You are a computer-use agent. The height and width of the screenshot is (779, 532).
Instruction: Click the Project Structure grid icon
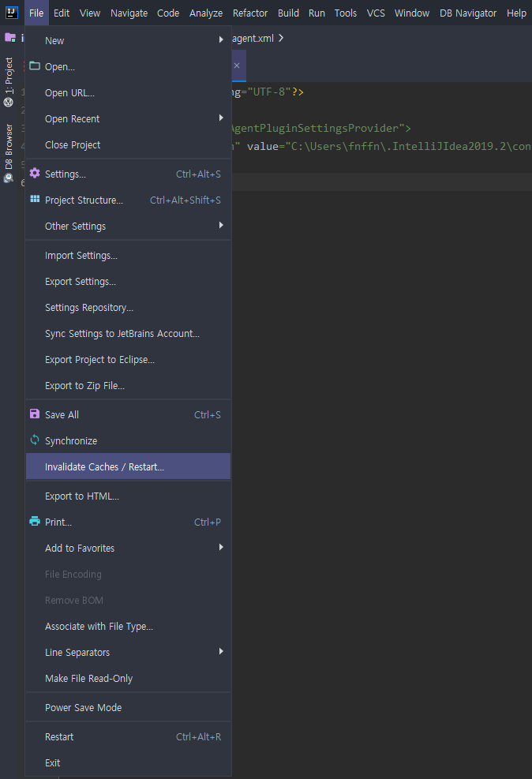click(35, 199)
